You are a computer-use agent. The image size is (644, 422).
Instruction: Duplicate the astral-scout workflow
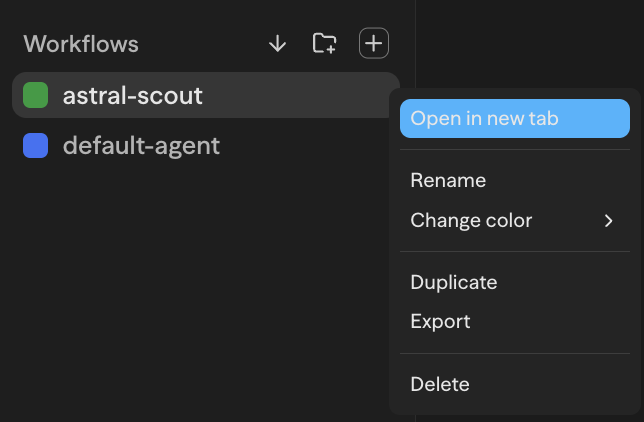coord(454,283)
